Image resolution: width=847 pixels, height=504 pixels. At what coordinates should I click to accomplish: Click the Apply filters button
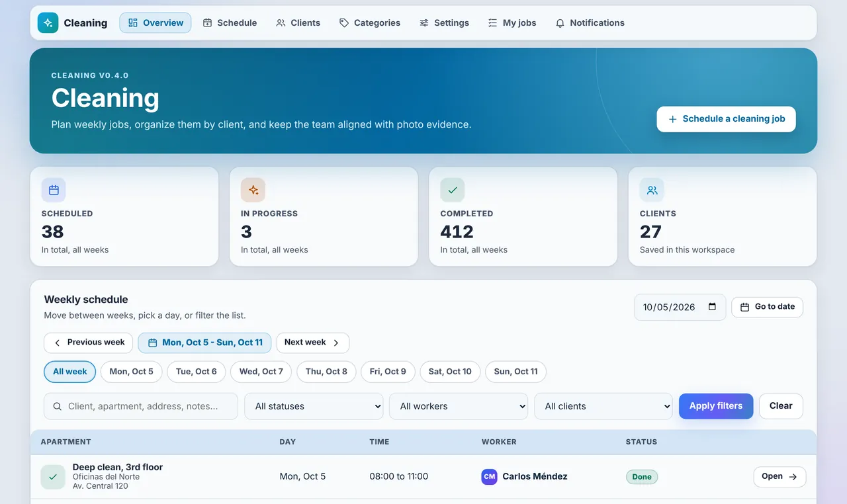(x=716, y=406)
